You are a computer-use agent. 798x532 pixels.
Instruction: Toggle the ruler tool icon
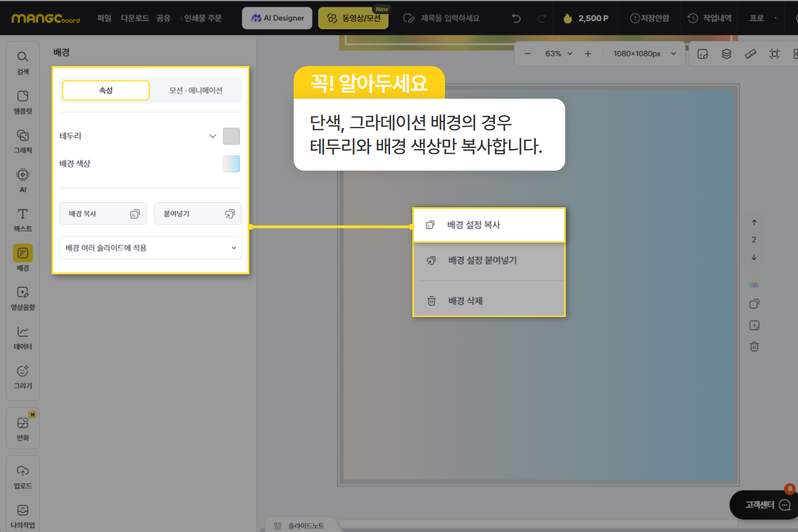(x=750, y=54)
